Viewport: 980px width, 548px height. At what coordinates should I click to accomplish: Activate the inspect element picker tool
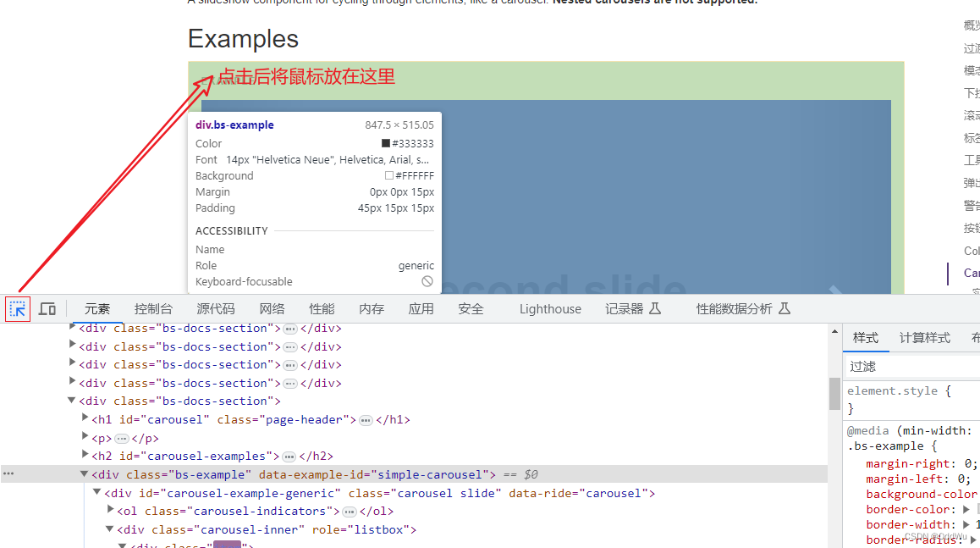click(x=17, y=308)
